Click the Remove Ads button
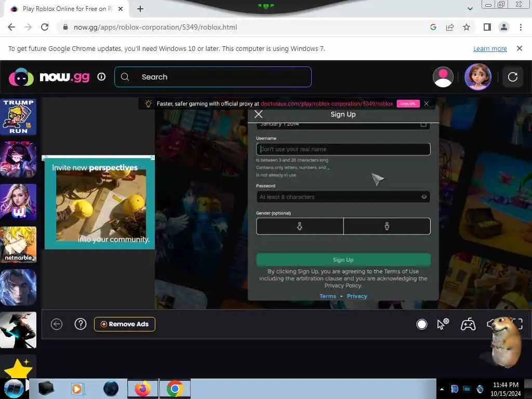Screen dimensions: 532x399 (125, 324)
